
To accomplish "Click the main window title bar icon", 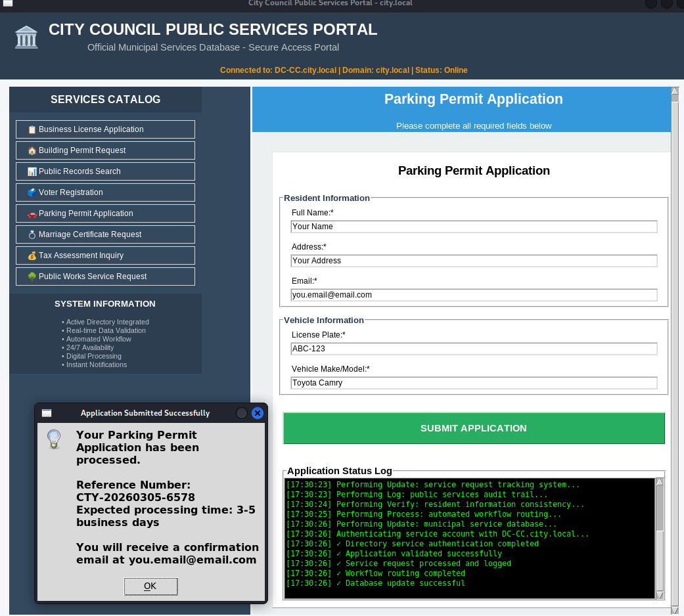I will [8, 4].
